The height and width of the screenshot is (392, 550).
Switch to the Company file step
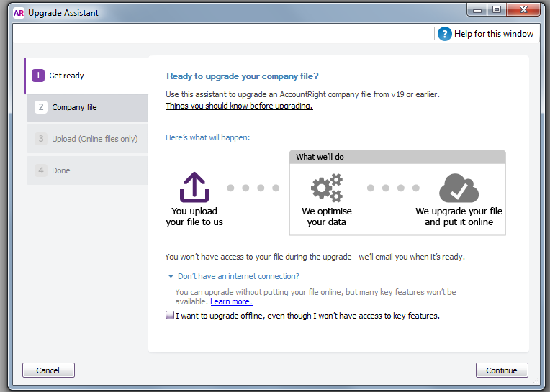[88, 107]
